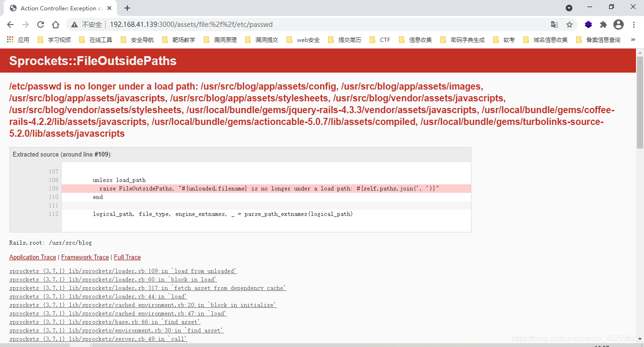Open the translate page icon
644x347 pixels.
tap(554, 25)
